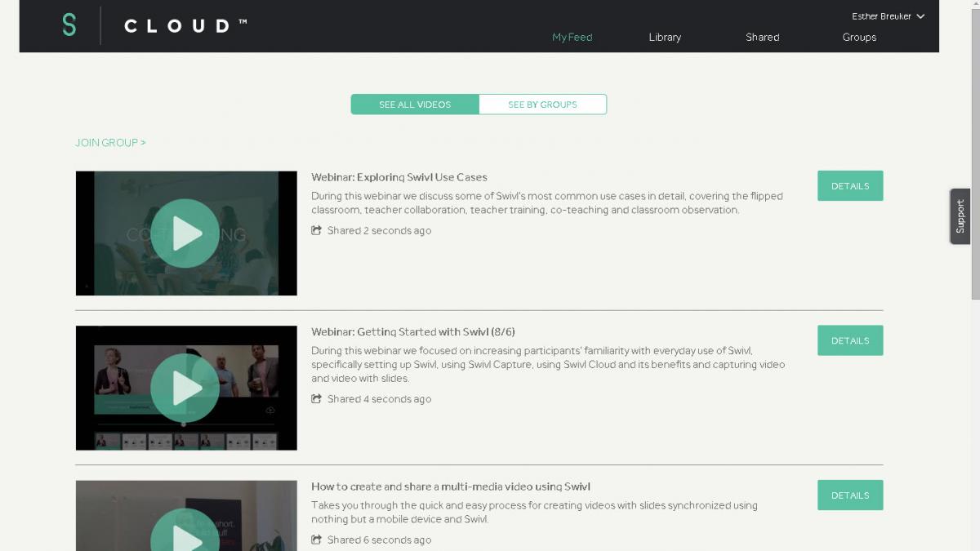Open title Webinar: Getting Started with Swivl (8/6)
980x551 pixels.
pos(412,331)
